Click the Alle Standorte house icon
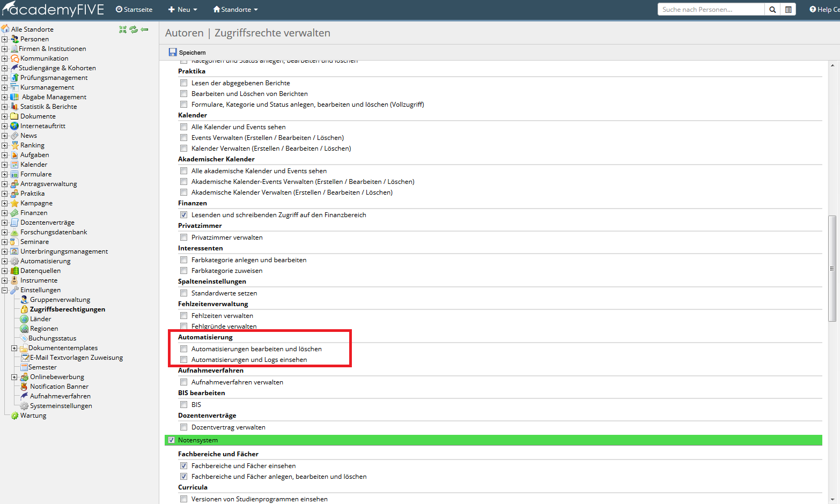This screenshot has height=504, width=840. click(5, 29)
